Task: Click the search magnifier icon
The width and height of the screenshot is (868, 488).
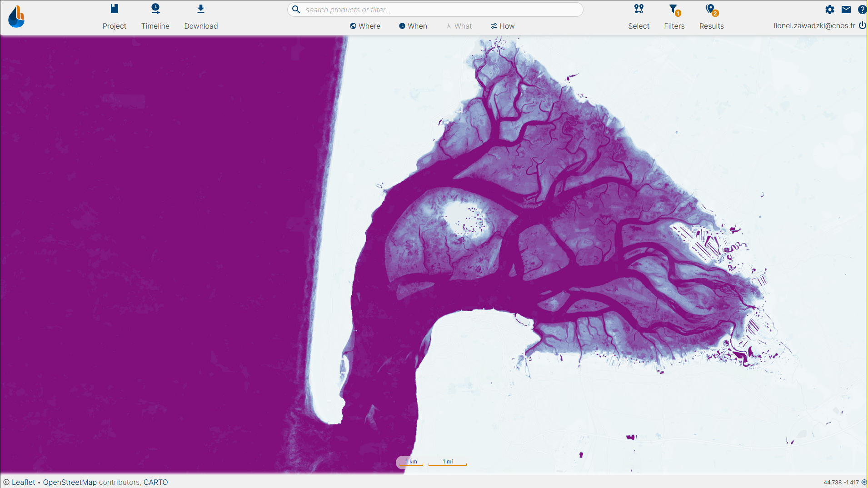Action: (296, 10)
